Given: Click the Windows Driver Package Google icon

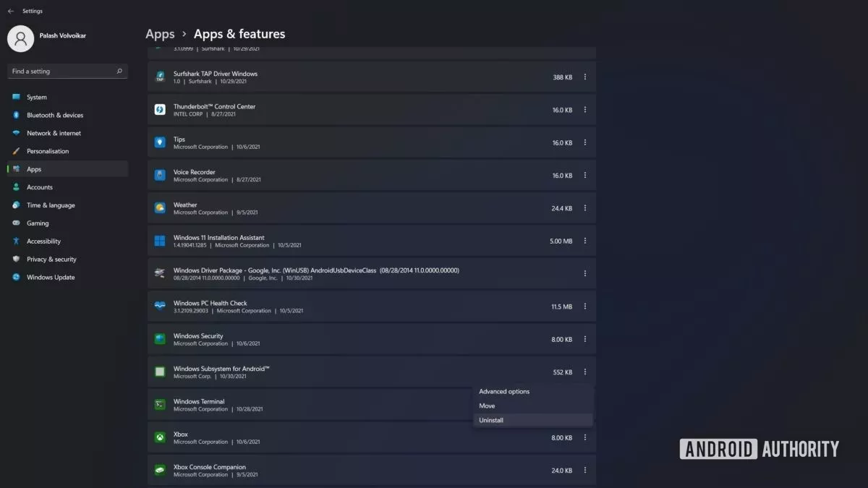Looking at the screenshot, I should (160, 273).
